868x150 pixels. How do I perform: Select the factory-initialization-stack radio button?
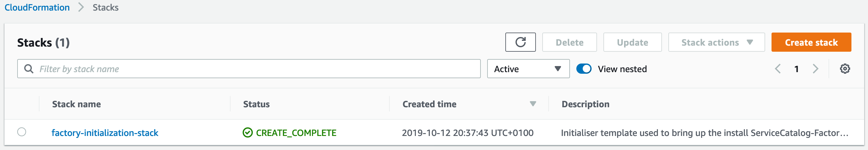pyautogui.click(x=22, y=132)
